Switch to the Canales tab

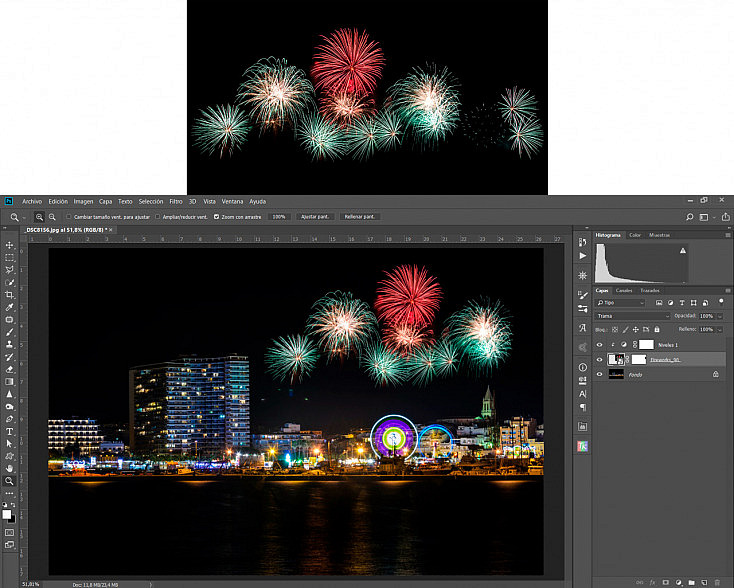(624, 291)
